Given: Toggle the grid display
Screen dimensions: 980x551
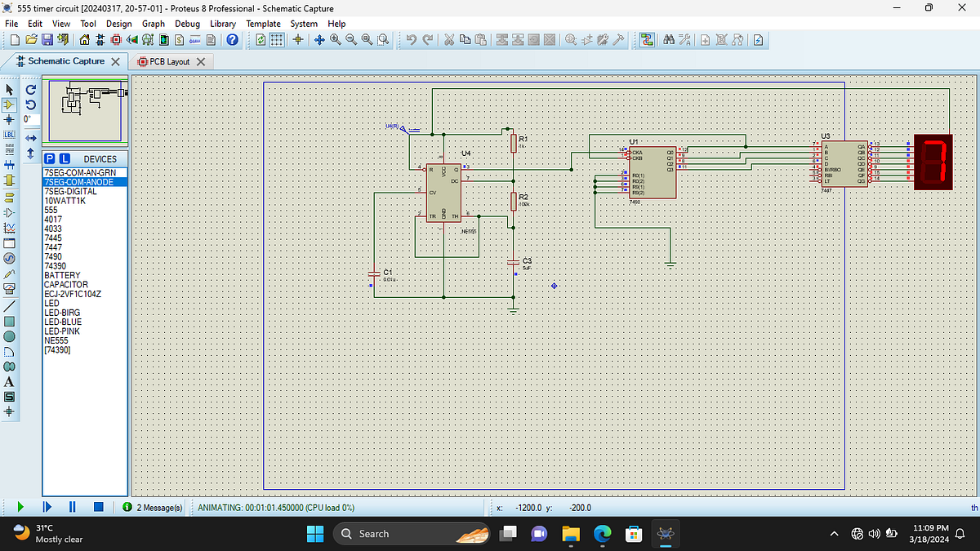Looking at the screenshot, I should click(277, 39).
